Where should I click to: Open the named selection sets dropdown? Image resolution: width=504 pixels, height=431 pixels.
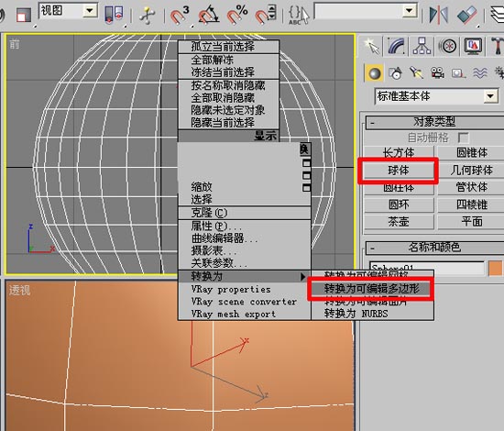[x=410, y=11]
